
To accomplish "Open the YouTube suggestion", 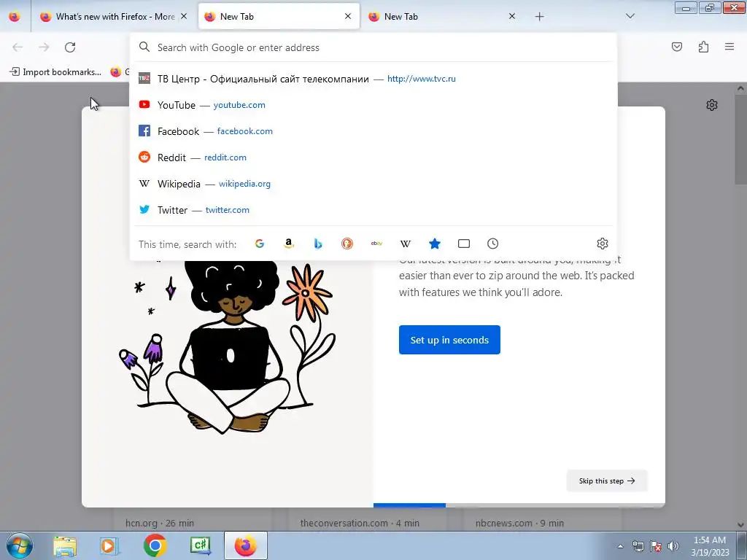I will point(373,105).
